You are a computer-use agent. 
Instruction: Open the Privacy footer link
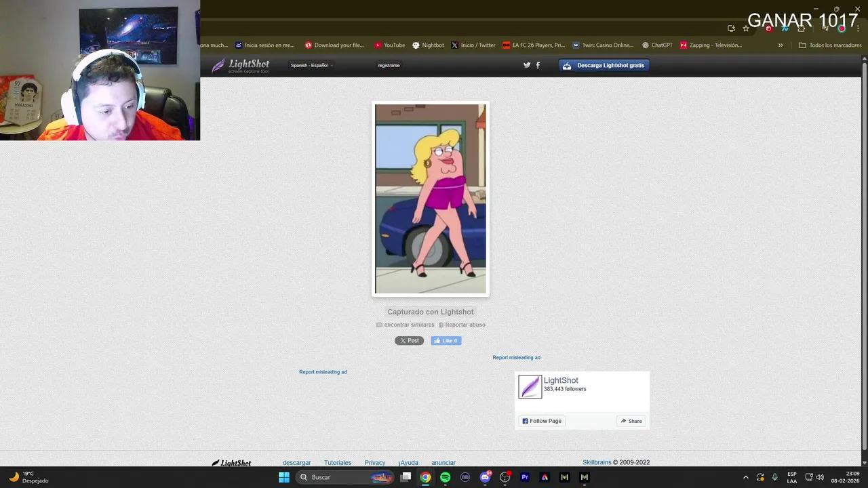point(375,463)
